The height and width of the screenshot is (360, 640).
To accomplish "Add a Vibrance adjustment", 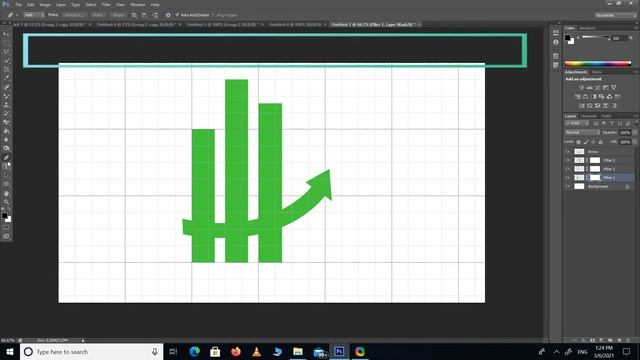I will click(x=613, y=87).
